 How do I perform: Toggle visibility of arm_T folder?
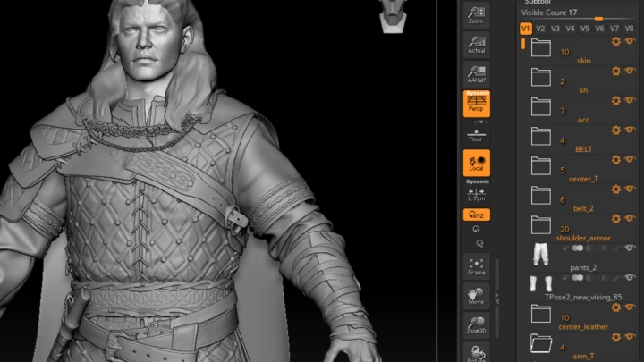(630, 337)
